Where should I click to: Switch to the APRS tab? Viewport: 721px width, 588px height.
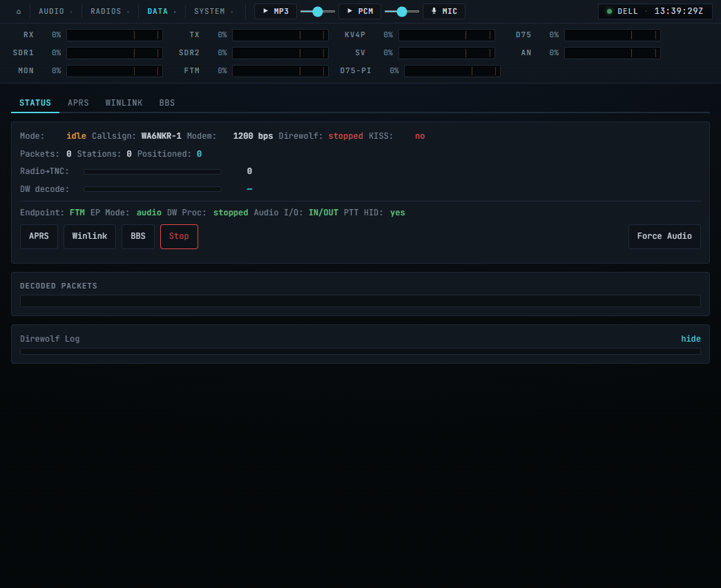pos(78,103)
